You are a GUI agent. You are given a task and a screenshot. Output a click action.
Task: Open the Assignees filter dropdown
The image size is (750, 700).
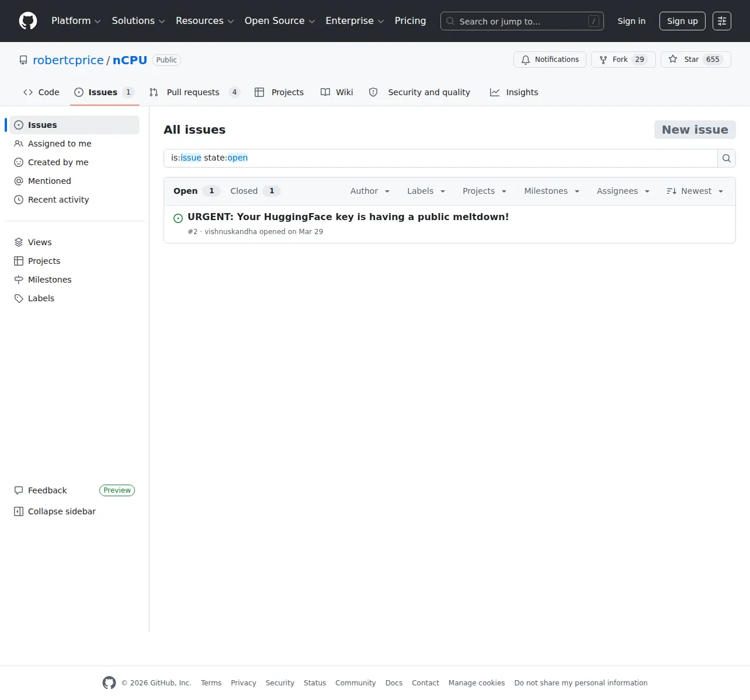coord(623,191)
